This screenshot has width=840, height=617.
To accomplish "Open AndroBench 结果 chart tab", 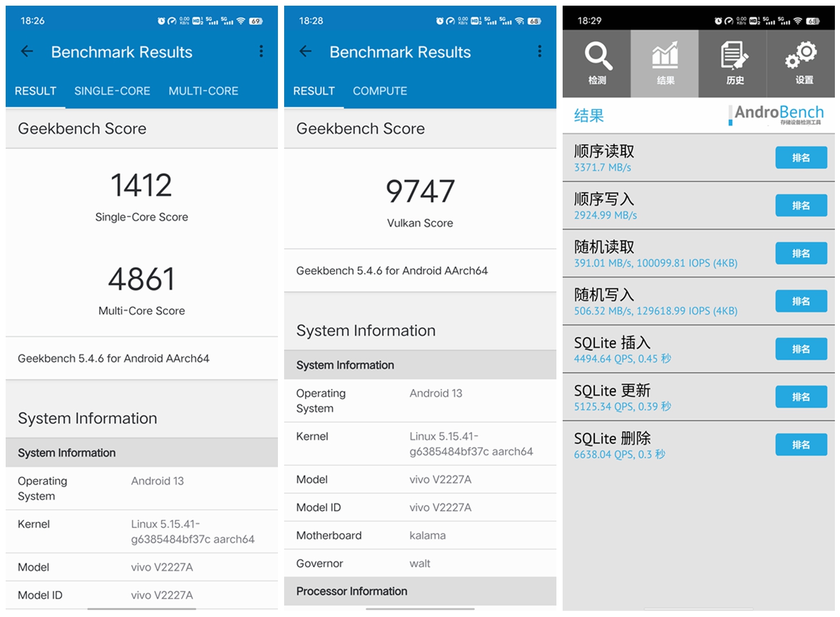I will pos(665,63).
